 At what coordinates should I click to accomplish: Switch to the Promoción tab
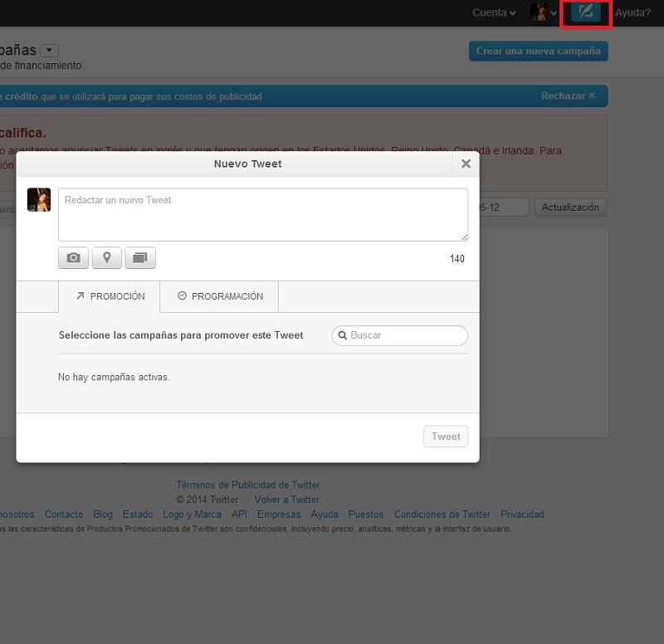tap(110, 296)
